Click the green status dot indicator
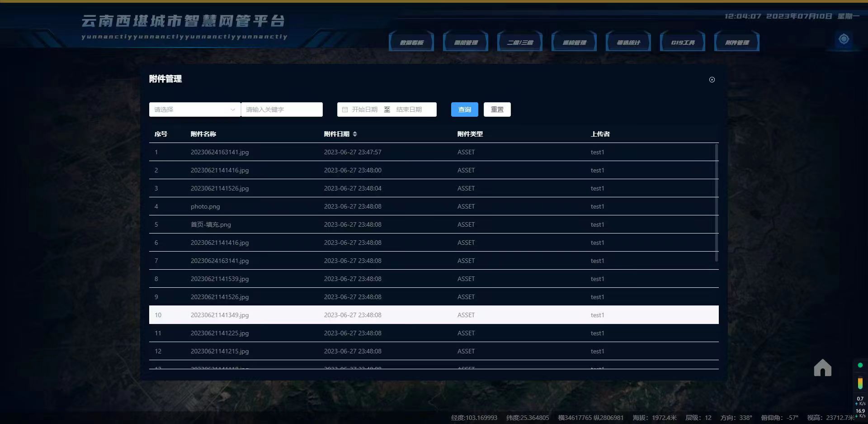Viewport: 868px width, 424px height. pyautogui.click(x=860, y=365)
